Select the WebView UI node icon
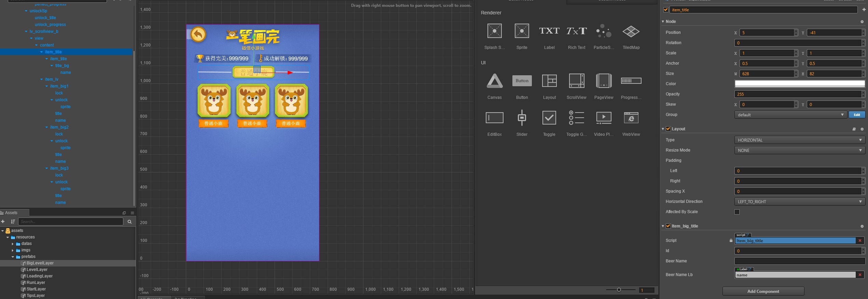Image resolution: width=868 pixels, height=299 pixels. point(631,118)
